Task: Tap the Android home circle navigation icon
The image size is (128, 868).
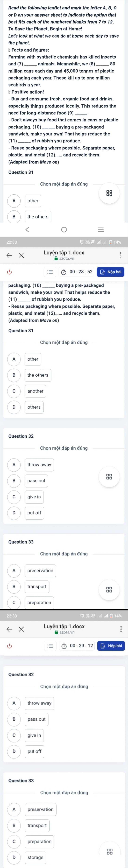Action: click(x=64, y=229)
